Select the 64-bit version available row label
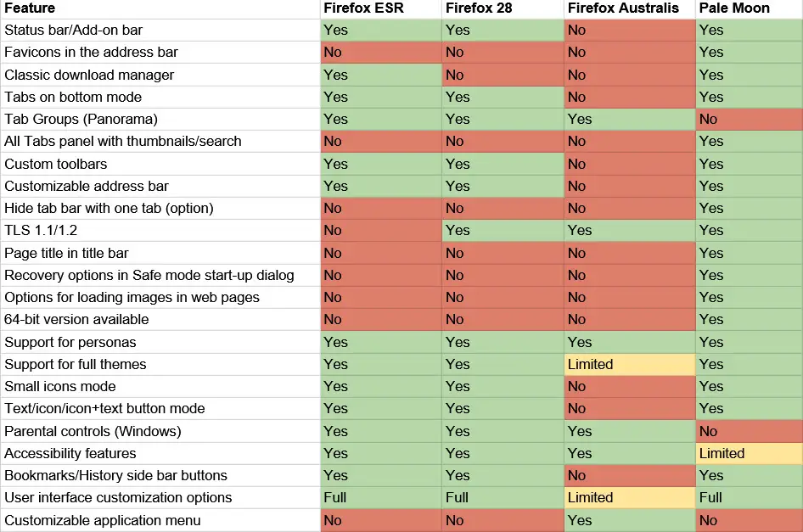The width and height of the screenshot is (803, 532). coord(76,320)
